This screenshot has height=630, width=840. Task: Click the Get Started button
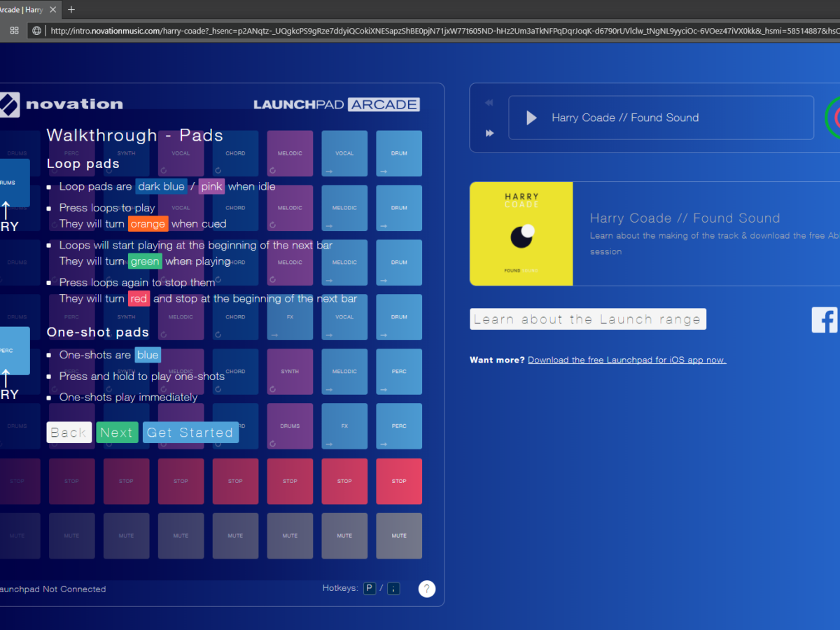190,433
